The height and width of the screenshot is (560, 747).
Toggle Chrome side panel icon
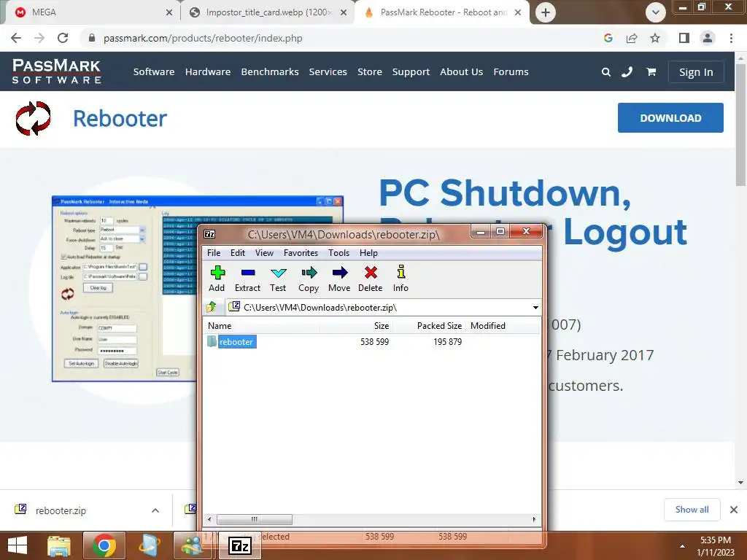pos(684,38)
